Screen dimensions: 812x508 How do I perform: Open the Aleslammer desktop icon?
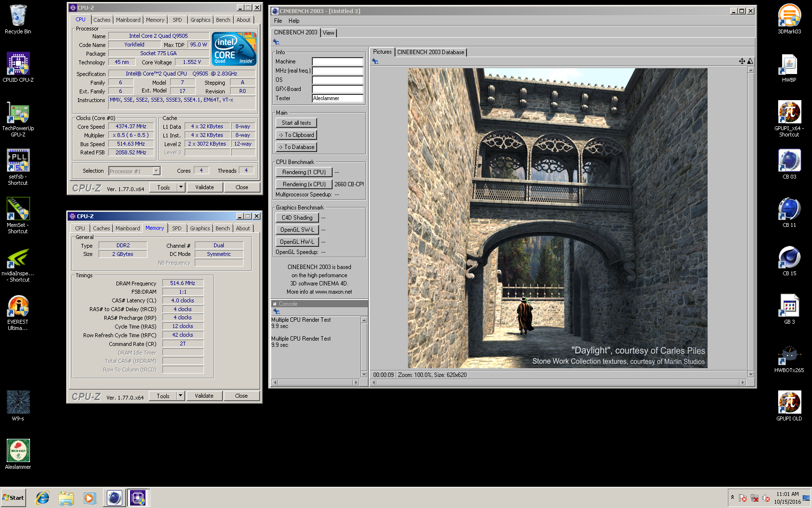(x=18, y=455)
